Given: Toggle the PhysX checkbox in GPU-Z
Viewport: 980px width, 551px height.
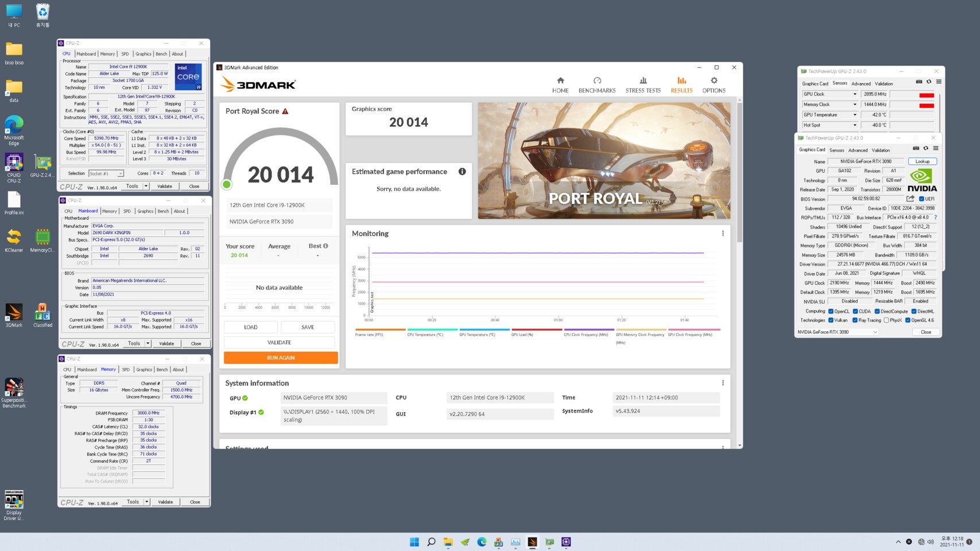Looking at the screenshot, I should click(x=886, y=320).
